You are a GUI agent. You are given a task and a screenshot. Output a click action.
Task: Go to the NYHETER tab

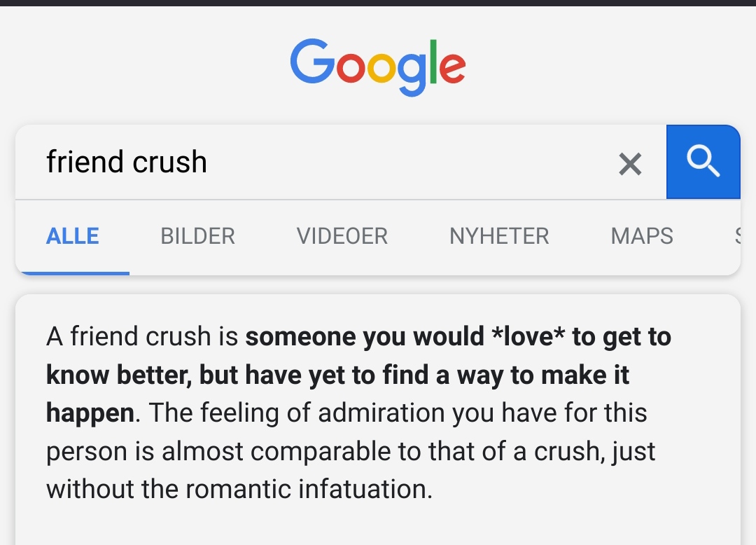tap(499, 236)
